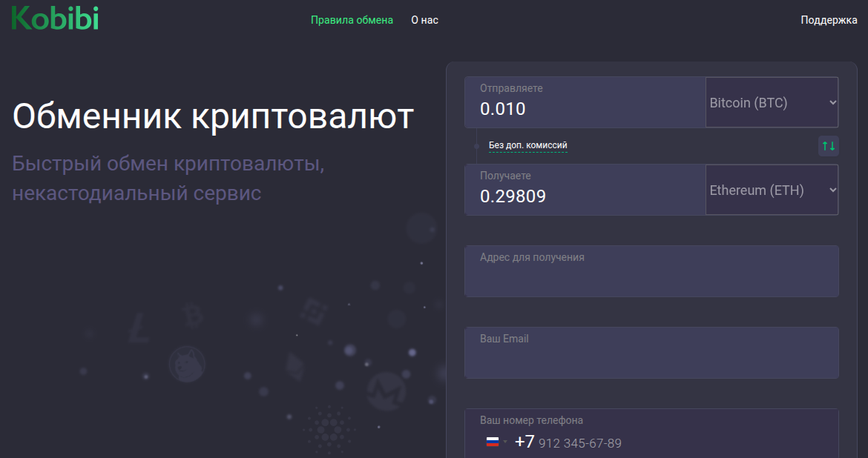
Task: Swap currencies with the green arrows icon
Action: pyautogui.click(x=829, y=146)
